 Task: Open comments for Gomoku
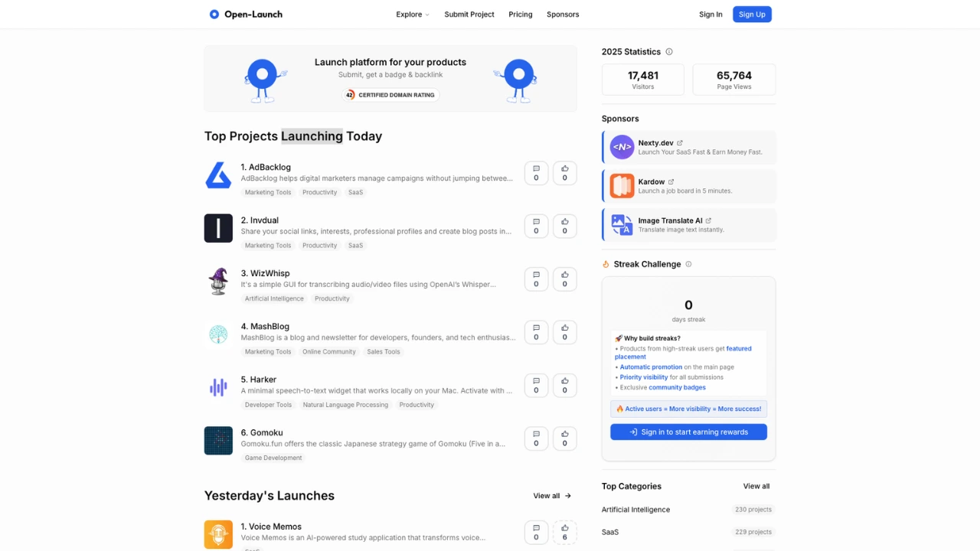click(x=536, y=439)
